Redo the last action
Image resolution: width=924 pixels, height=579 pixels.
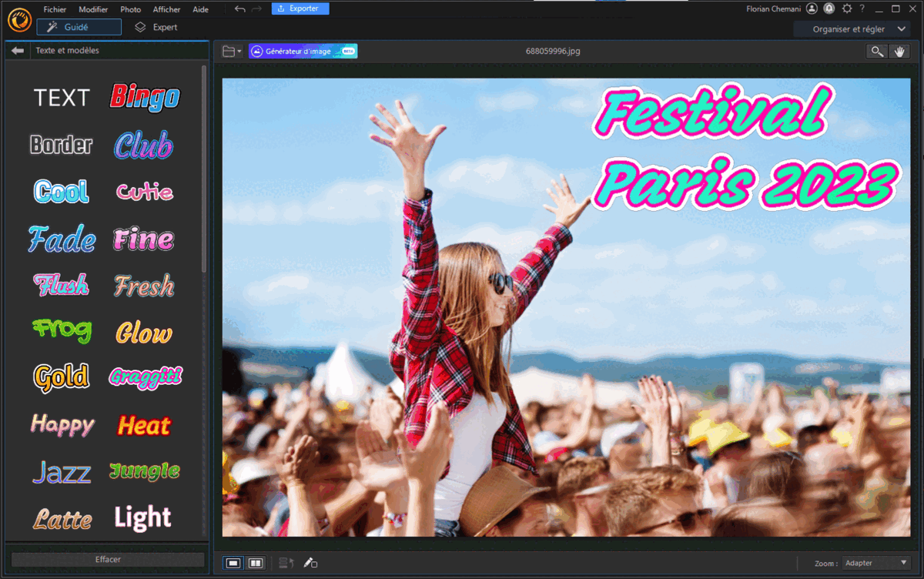[x=257, y=9]
